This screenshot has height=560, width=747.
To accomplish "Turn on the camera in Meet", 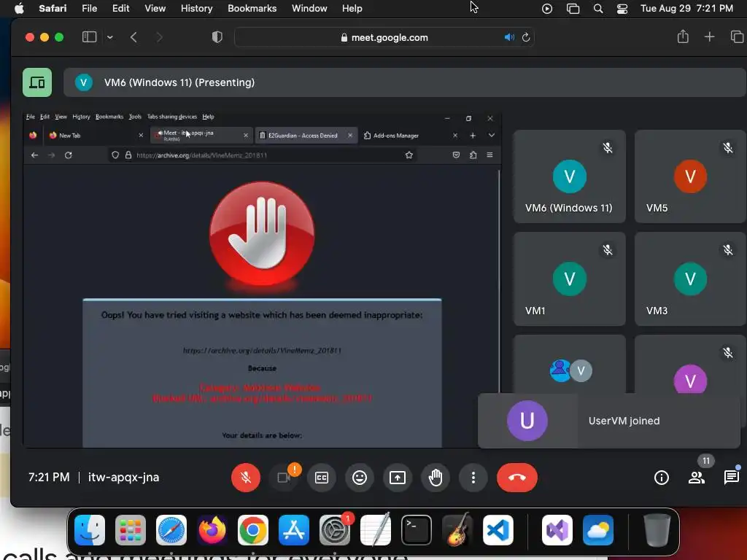I will [284, 477].
